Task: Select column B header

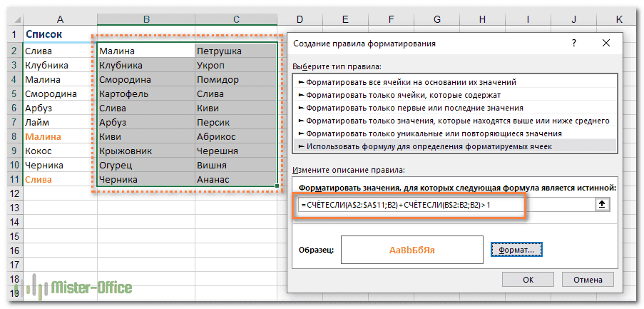Action: pyautogui.click(x=145, y=18)
